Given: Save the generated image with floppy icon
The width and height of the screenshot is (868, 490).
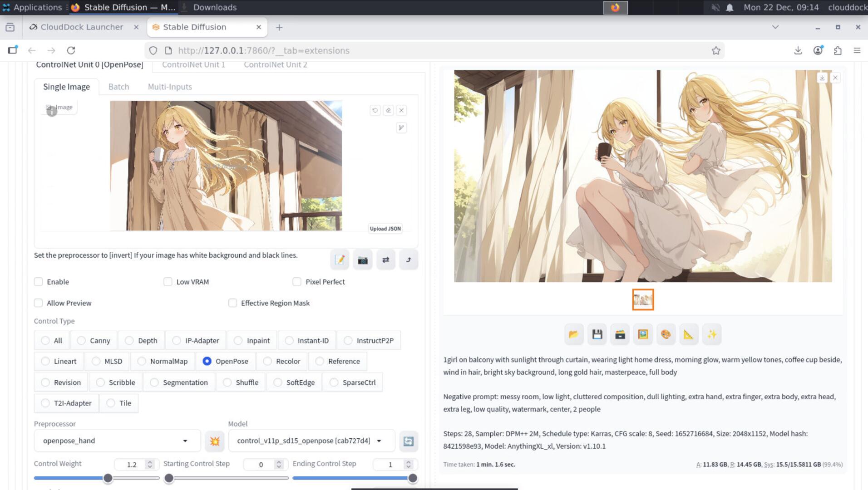Looking at the screenshot, I should pos(597,335).
